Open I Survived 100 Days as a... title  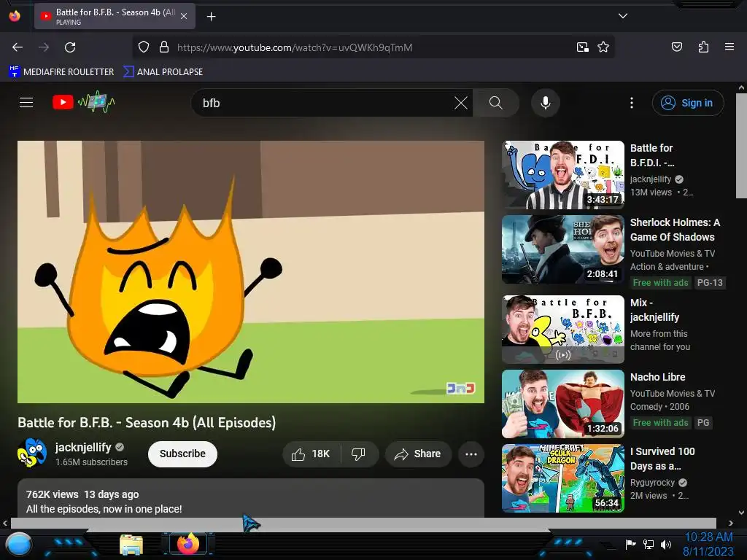pos(662,459)
